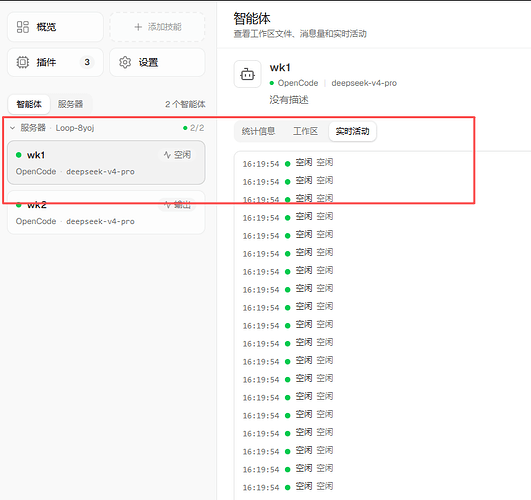
Task: Select the wk2 agent card
Action: point(106,213)
